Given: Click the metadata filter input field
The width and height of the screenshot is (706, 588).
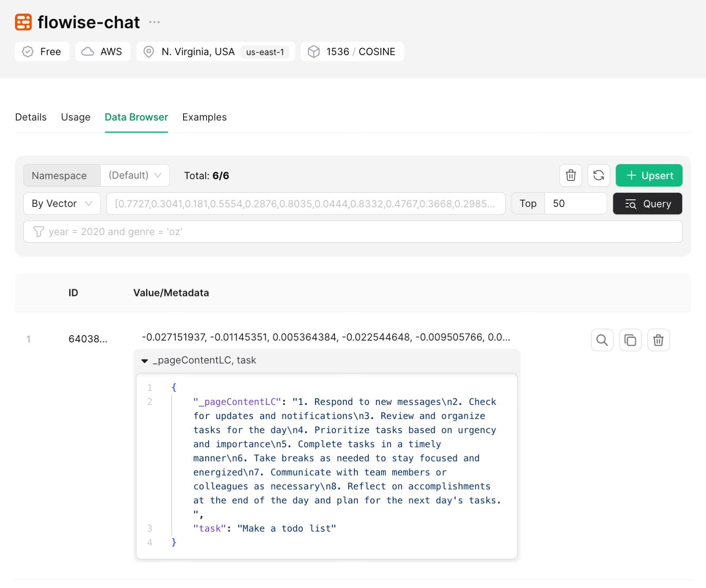Looking at the screenshot, I should coord(362,232).
